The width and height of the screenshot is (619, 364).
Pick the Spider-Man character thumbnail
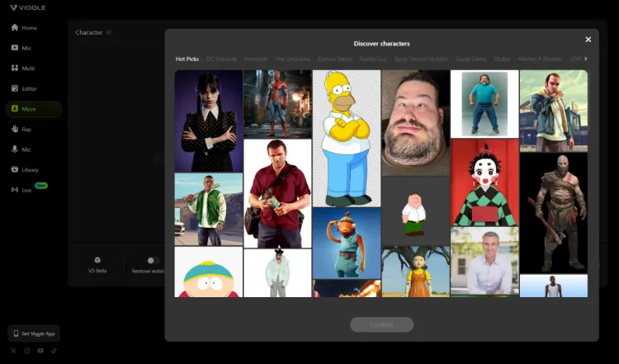(277, 103)
